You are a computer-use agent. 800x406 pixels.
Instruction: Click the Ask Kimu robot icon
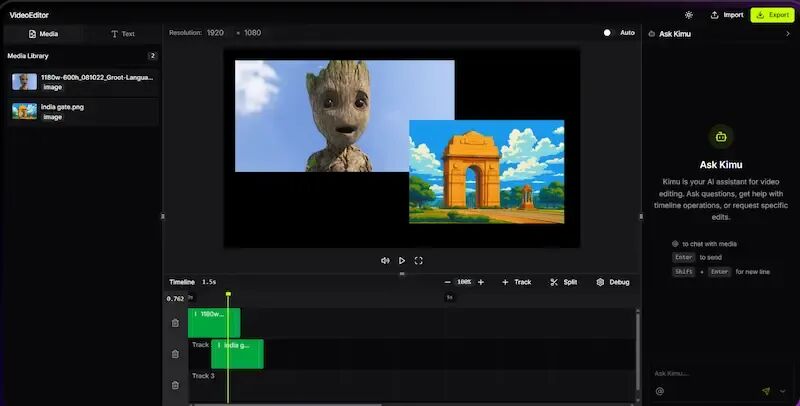[721, 137]
